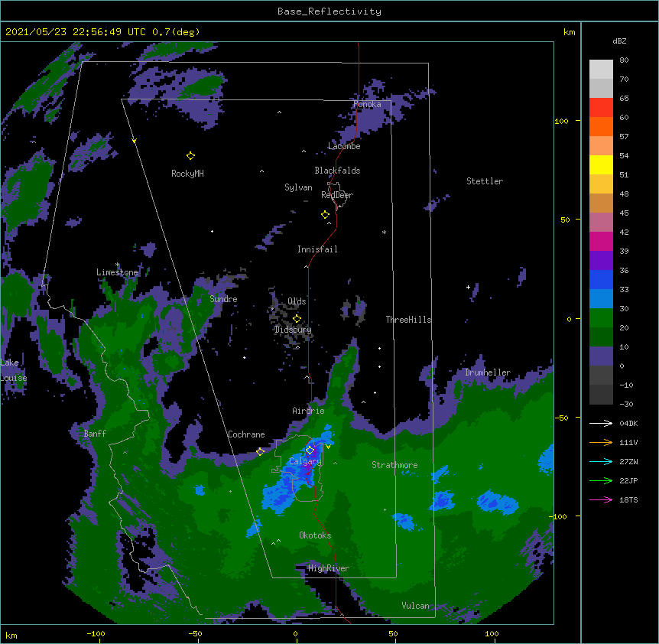Select the yellow diamond marker near Cochrane
The height and width of the screenshot is (644, 659).
point(260,451)
